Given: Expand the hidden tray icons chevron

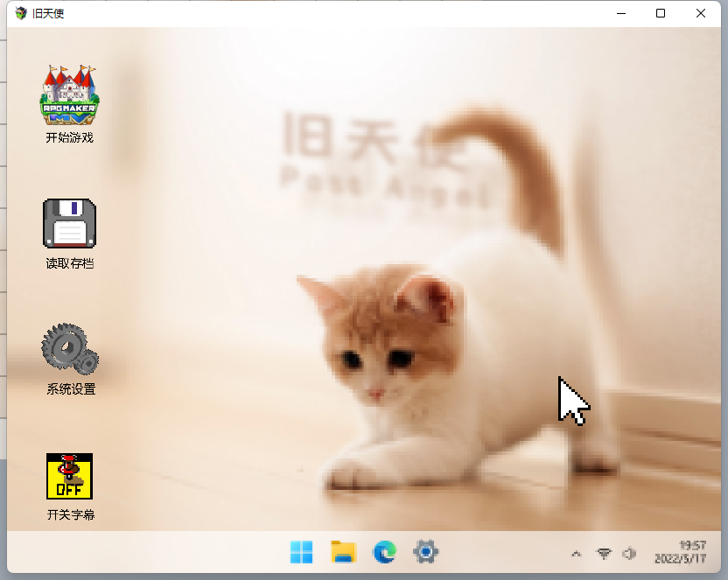Looking at the screenshot, I should coord(576,554).
